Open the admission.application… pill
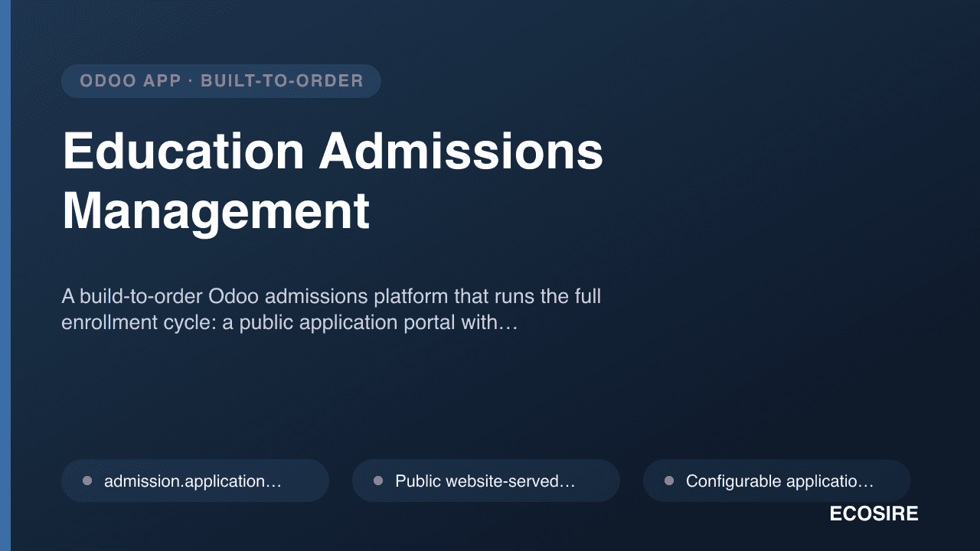Screen dimensions: 980x551 click(x=195, y=481)
